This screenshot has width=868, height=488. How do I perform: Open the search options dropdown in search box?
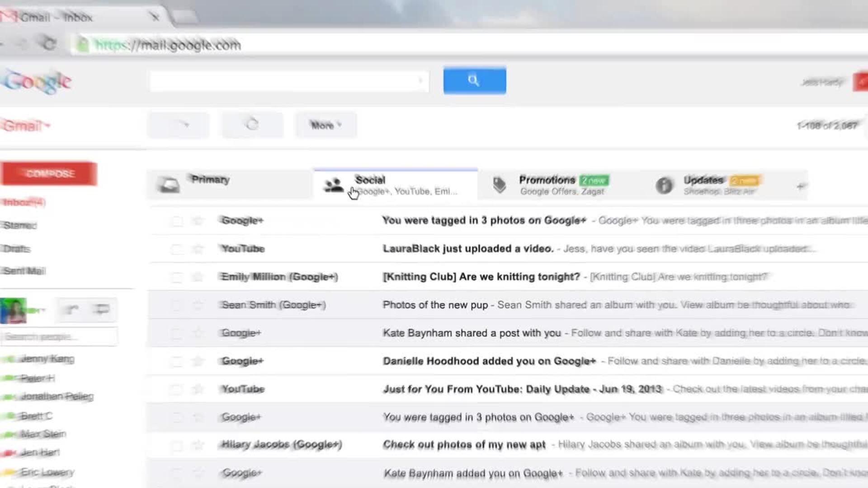point(420,81)
